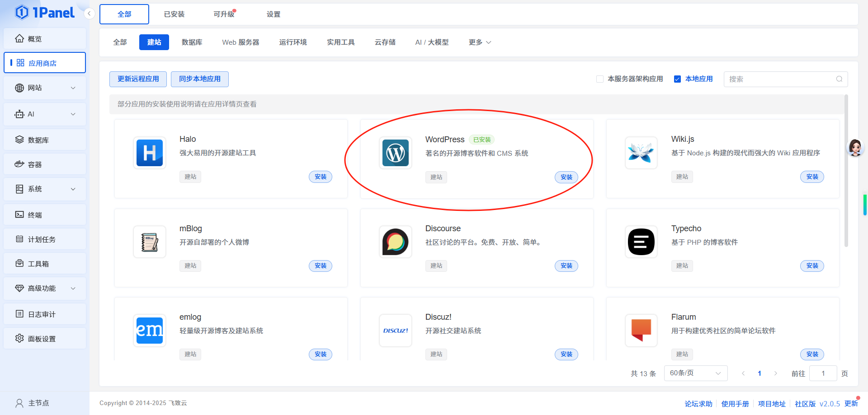Click the 数据库 layers icon
The height and width of the screenshot is (415, 868).
(x=19, y=140)
